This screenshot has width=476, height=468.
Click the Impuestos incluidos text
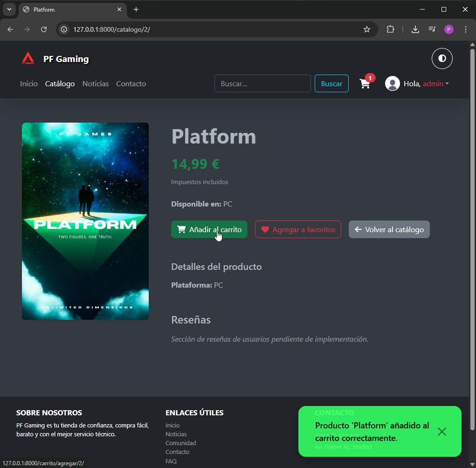click(200, 182)
